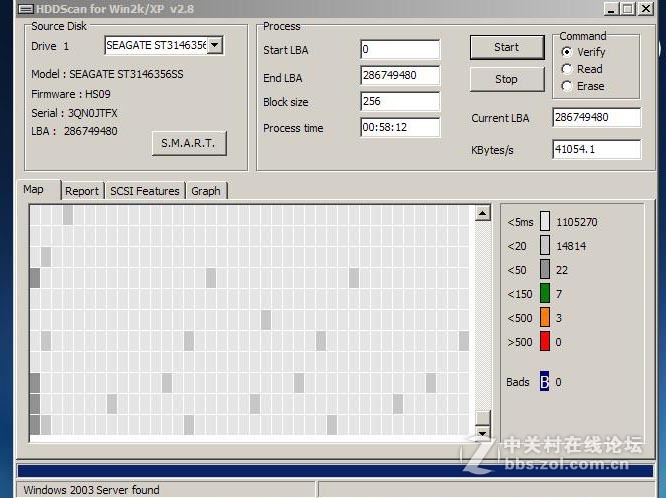Open the Drive selection dropdown
The image size is (666, 498).
coord(215,45)
